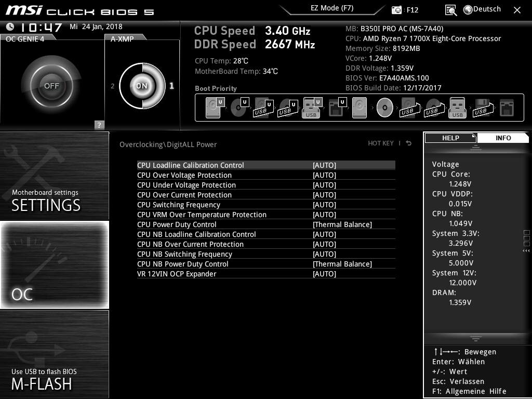Viewport: 532px width, 399px height.
Task: Open CPU Over Voltage Protection setting
Action: click(x=266, y=175)
